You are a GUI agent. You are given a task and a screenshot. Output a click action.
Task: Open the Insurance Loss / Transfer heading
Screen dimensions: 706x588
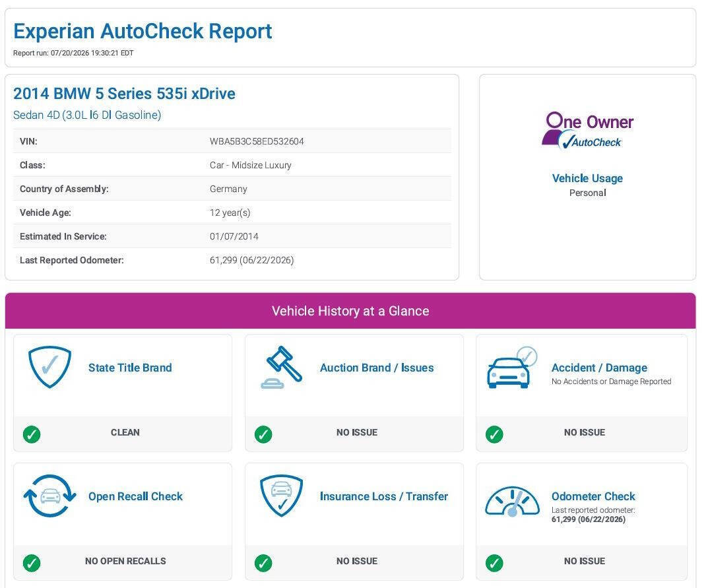pos(384,496)
